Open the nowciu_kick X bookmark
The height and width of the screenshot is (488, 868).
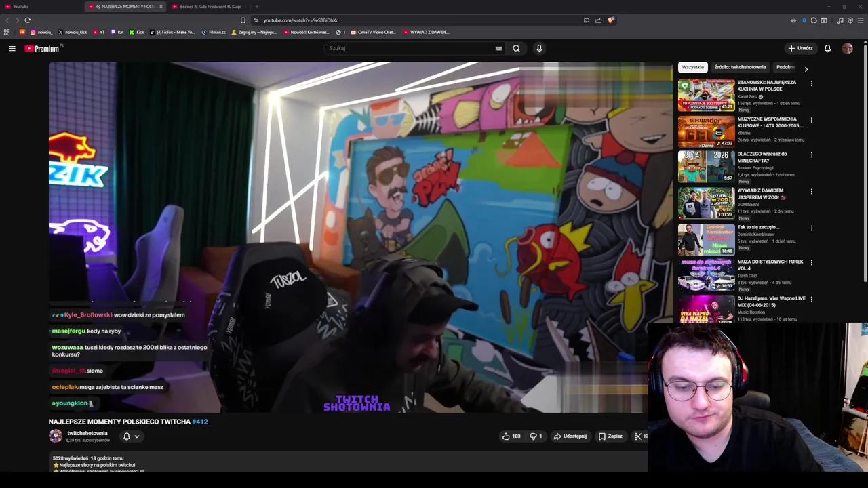pos(73,32)
